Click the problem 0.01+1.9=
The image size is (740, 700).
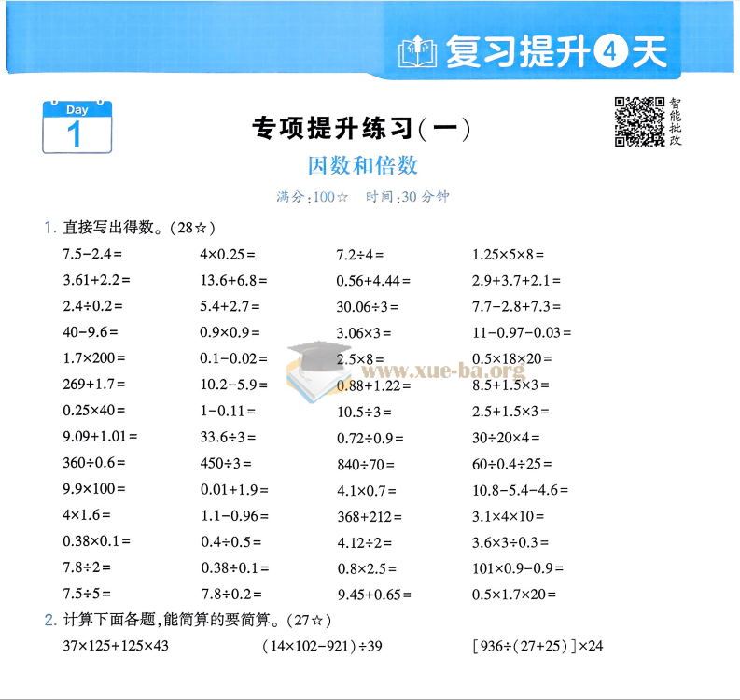point(234,489)
